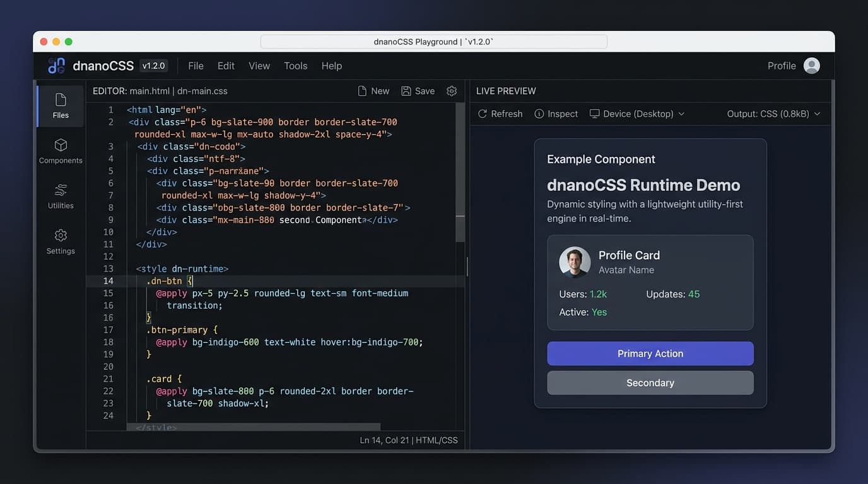
Task: Click the Profile Card avatar photo
Action: pyautogui.click(x=575, y=262)
